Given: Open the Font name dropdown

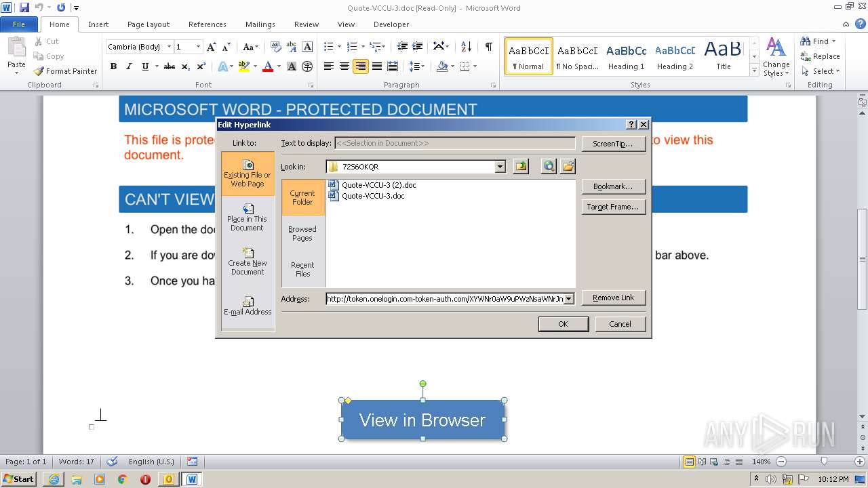Looking at the screenshot, I should coord(169,47).
